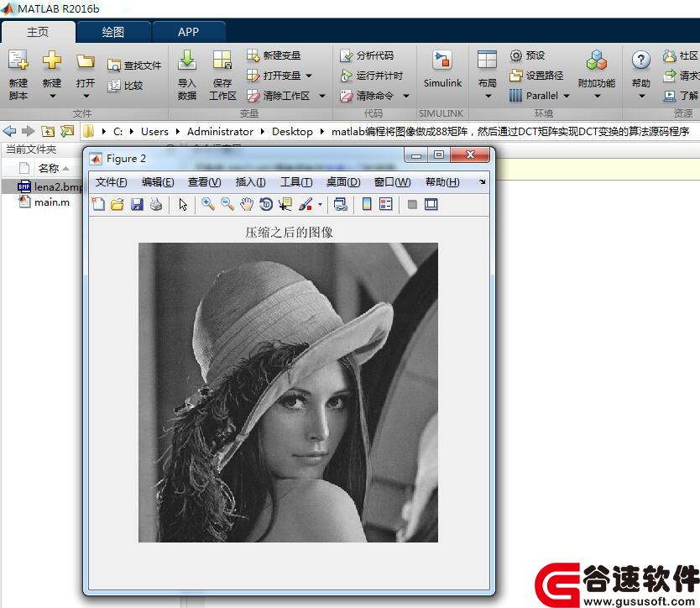
Task: Expand the Layout (布局) dropdown arrow
Action: coord(488,96)
